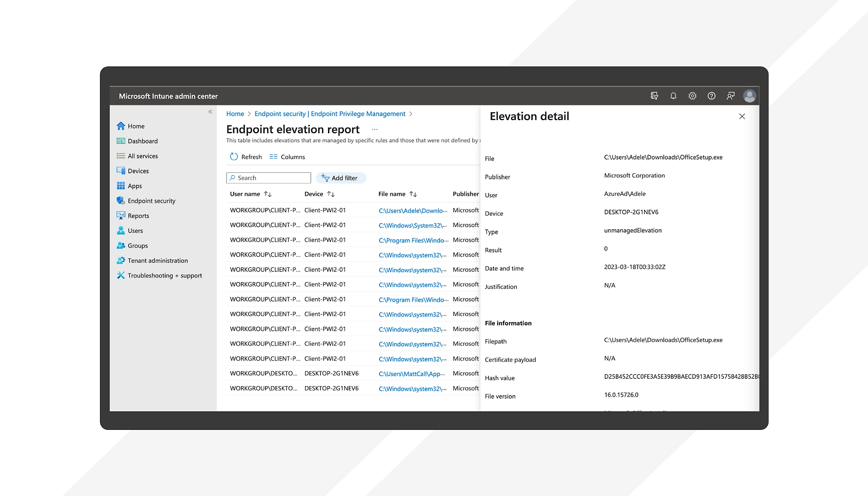The height and width of the screenshot is (496, 868).
Task: Click the Add filter button
Action: [340, 178]
